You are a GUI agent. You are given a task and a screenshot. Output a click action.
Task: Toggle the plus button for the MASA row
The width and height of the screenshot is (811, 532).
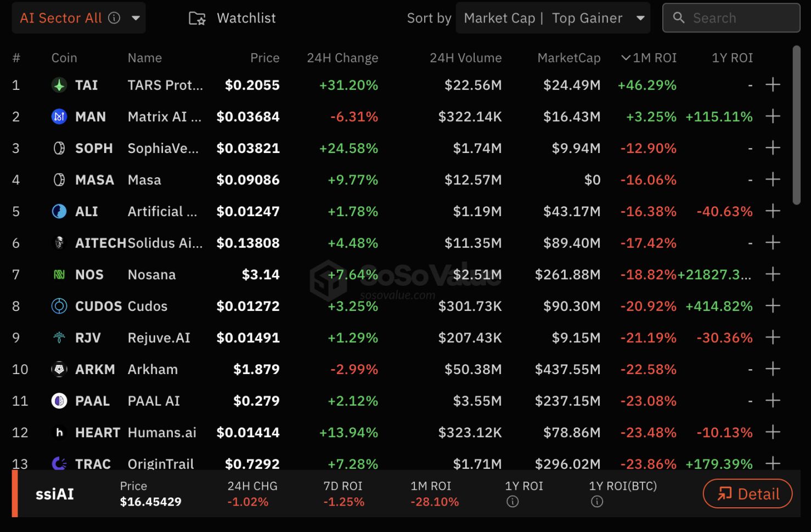point(773,180)
